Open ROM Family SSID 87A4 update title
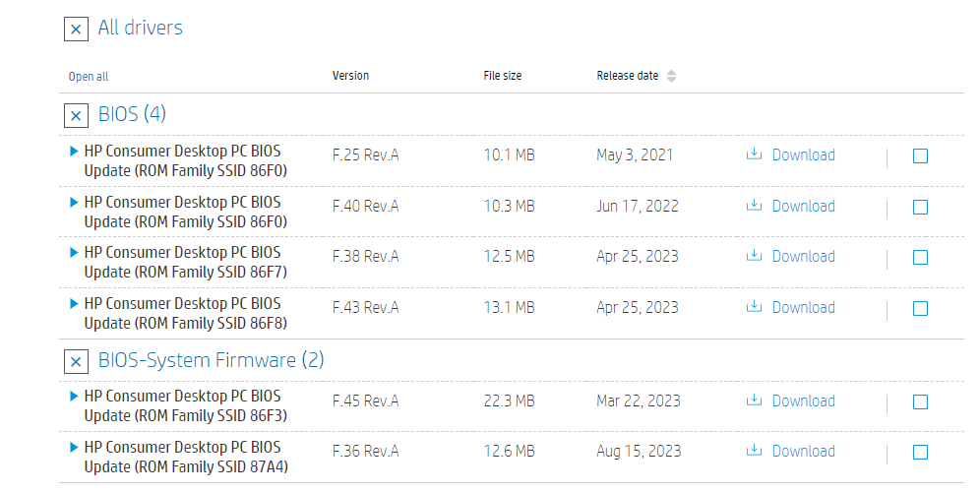Screen dimensions: 980x493 [x=186, y=458]
